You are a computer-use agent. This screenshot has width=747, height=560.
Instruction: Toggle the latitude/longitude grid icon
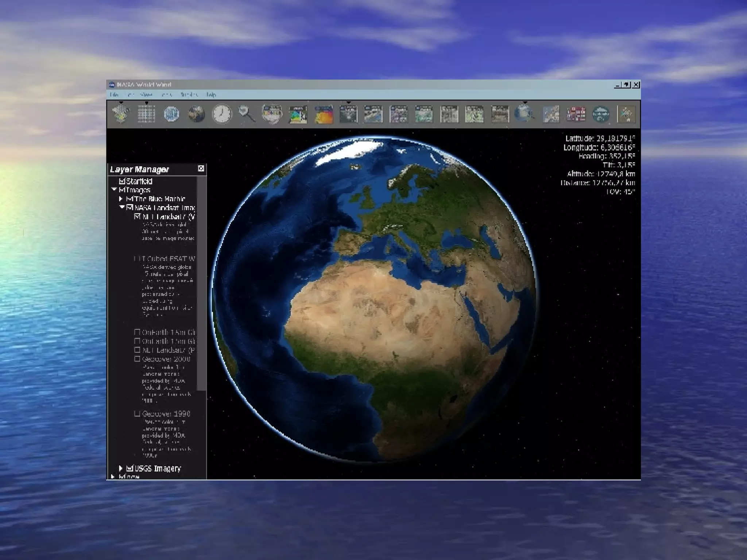click(x=146, y=114)
